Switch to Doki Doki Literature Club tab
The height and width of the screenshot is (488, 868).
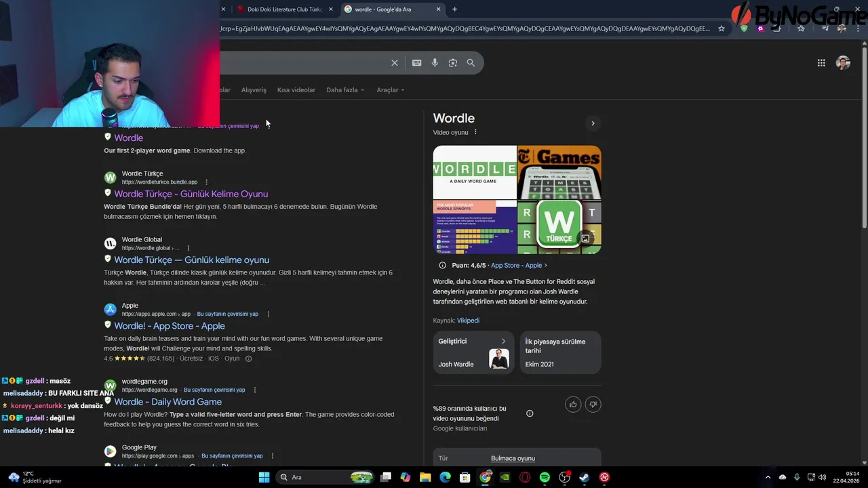click(284, 9)
